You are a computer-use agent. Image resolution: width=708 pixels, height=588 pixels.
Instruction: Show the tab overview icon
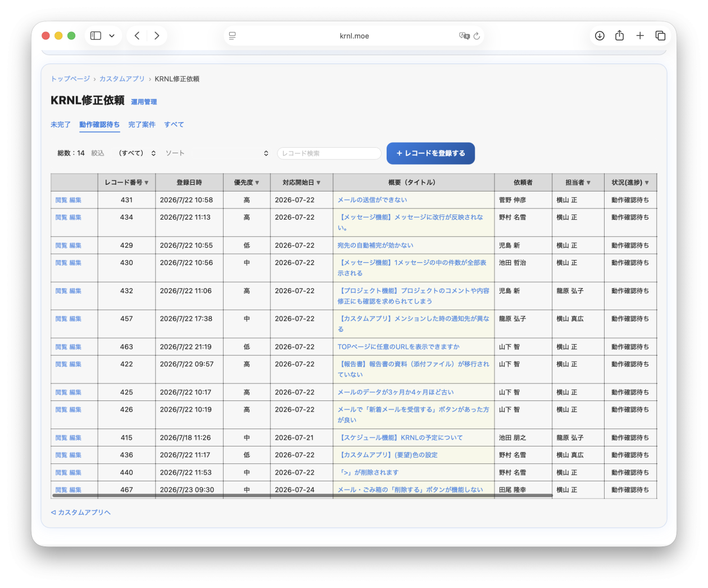(x=660, y=36)
